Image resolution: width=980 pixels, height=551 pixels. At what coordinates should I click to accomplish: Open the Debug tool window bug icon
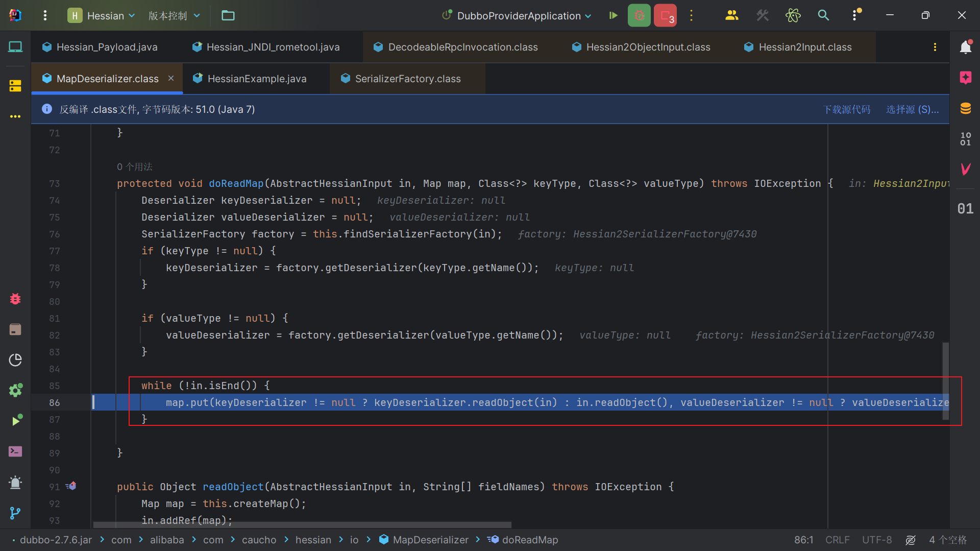(x=15, y=299)
